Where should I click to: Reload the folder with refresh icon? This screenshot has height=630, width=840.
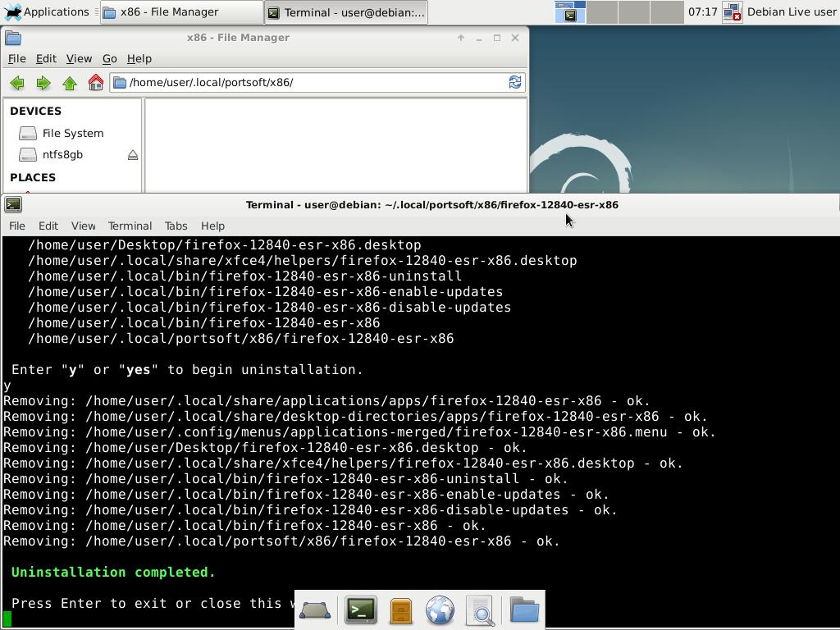coord(515,82)
